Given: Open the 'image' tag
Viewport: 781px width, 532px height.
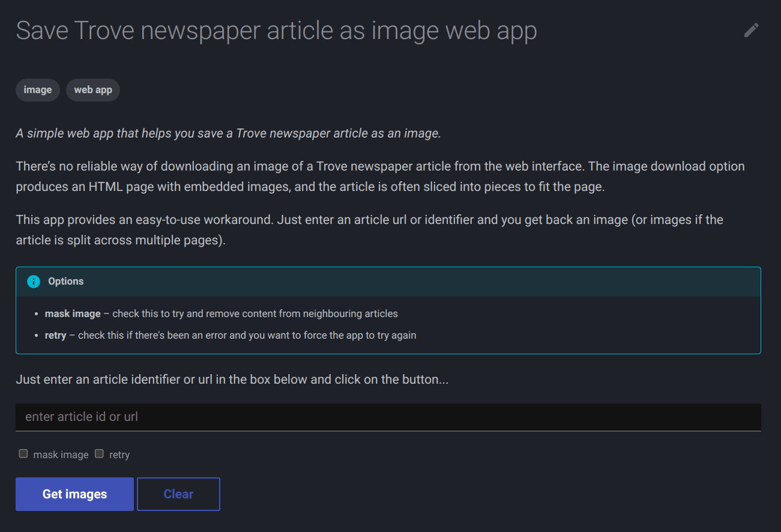Looking at the screenshot, I should tap(38, 90).
